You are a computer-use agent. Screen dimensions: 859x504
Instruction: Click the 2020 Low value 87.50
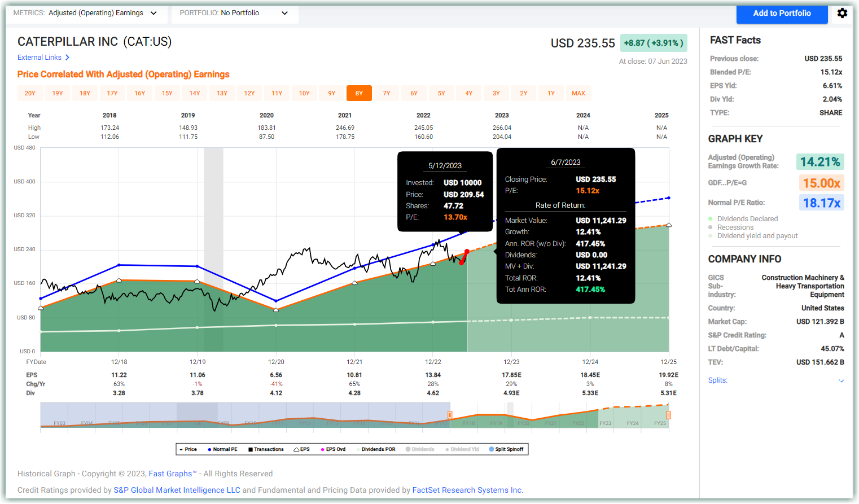pos(267,137)
